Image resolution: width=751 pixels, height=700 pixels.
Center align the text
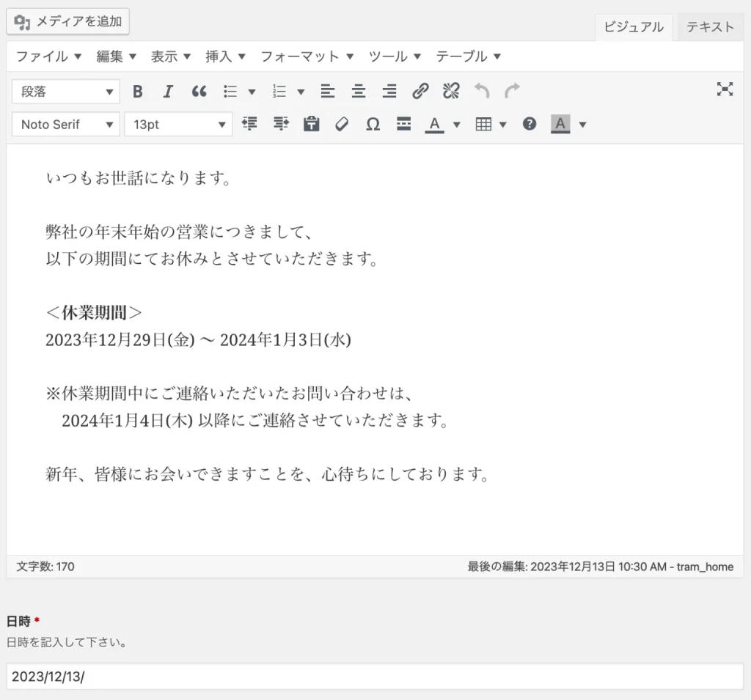[x=359, y=92]
